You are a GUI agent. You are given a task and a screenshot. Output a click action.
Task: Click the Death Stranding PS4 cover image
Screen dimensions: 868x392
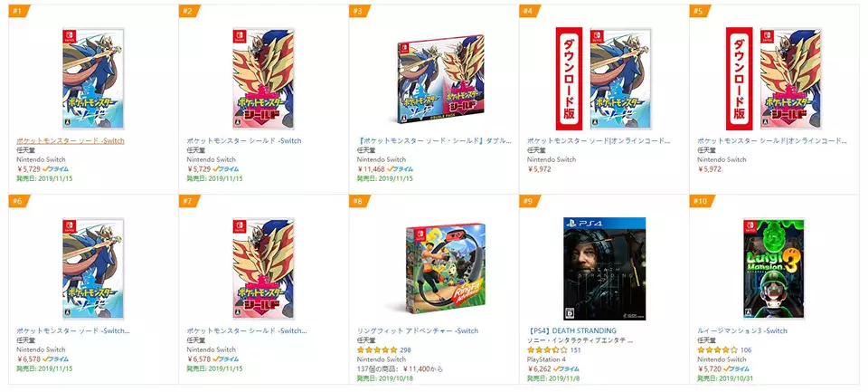(605, 269)
